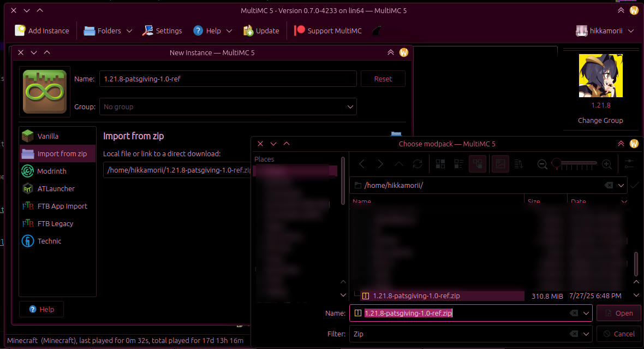644x349 pixels.
Task: Toggle detailed tree view in file chooser
Action: [477, 164]
